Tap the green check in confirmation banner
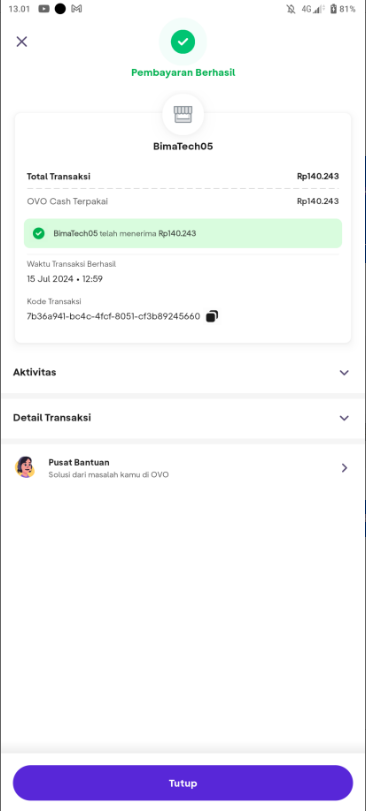 [39, 233]
